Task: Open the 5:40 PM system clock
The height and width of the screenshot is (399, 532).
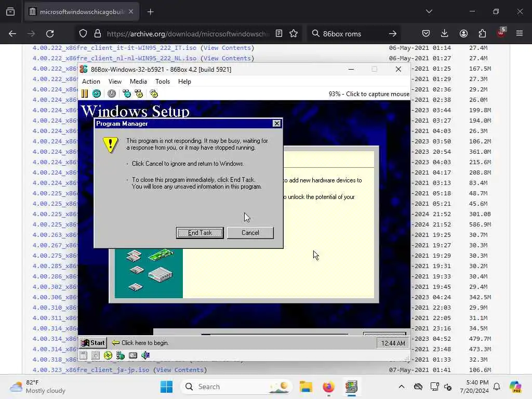Action: point(474,387)
